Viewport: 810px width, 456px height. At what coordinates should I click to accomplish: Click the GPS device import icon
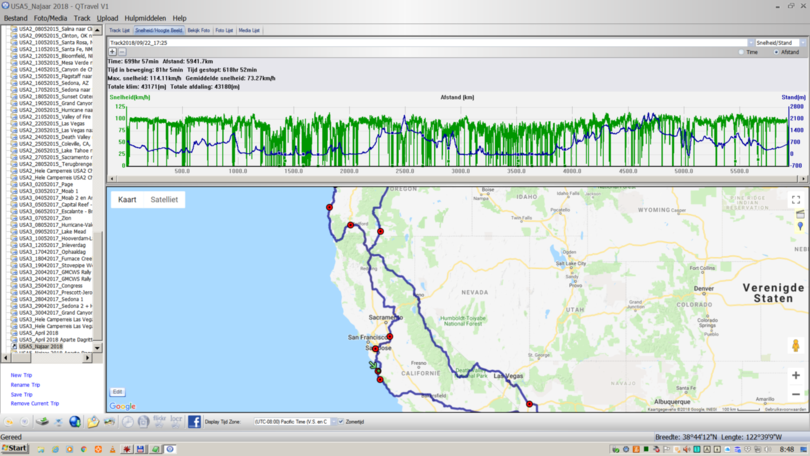click(x=42, y=421)
